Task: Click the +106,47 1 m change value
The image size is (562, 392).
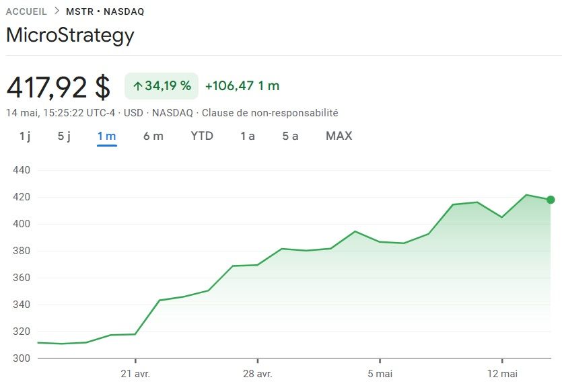Action: (x=242, y=86)
